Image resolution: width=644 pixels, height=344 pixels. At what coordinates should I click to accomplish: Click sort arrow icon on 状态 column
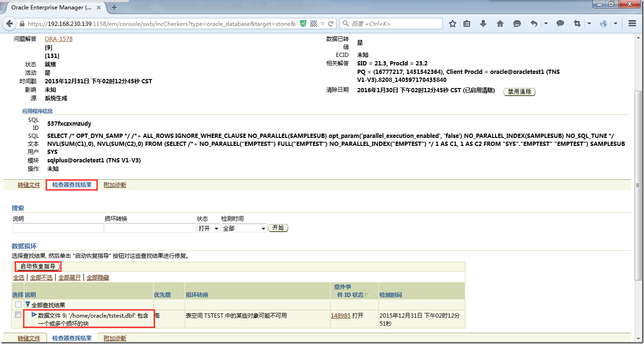pos(368,296)
